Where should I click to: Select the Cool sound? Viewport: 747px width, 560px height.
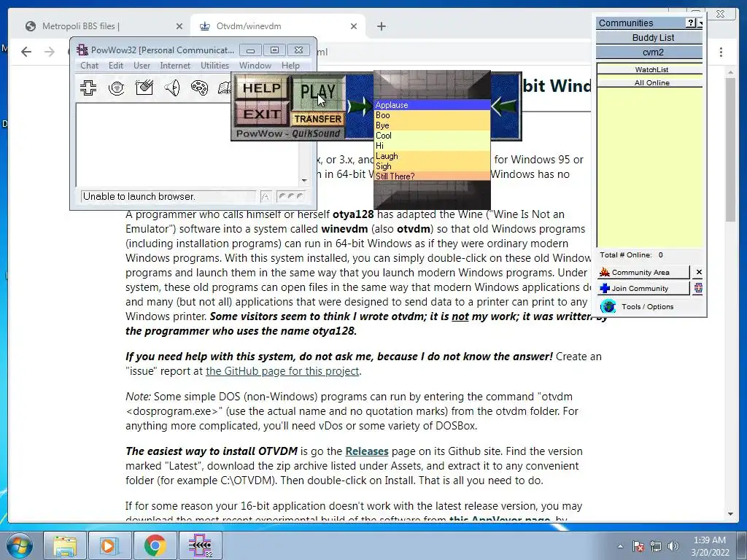click(432, 136)
